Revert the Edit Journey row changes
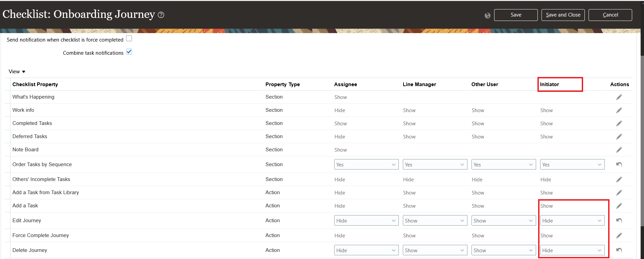The height and width of the screenshot is (259, 644). coord(619,221)
